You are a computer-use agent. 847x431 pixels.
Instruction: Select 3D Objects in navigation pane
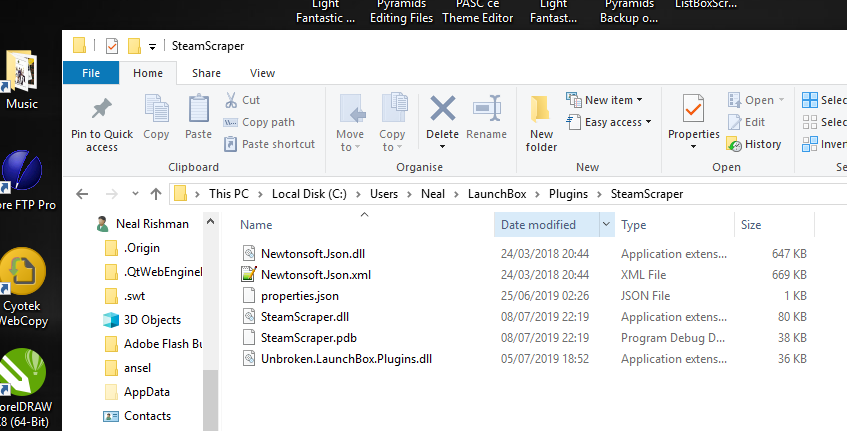tap(152, 320)
